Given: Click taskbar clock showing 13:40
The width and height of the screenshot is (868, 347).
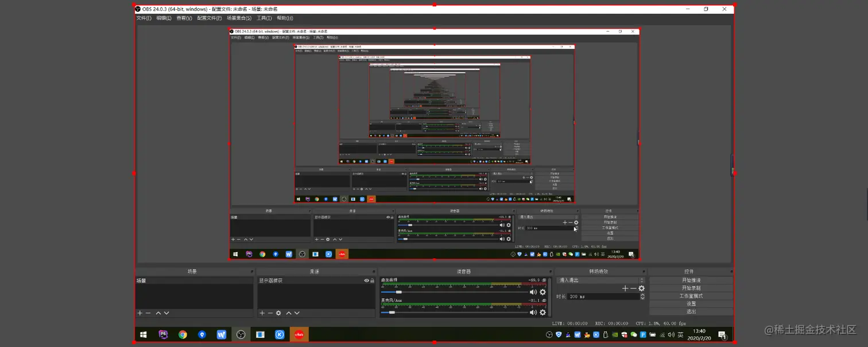Looking at the screenshot, I should pyautogui.click(x=699, y=335).
